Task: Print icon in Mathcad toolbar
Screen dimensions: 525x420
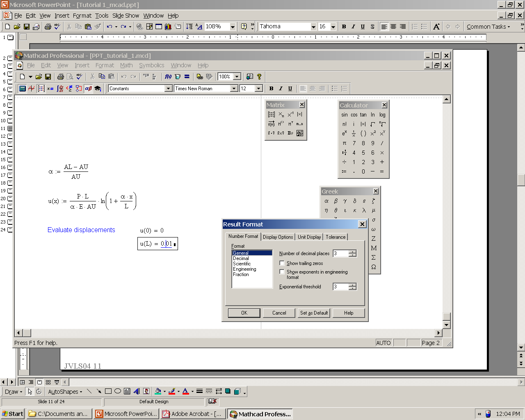Action: click(61, 77)
